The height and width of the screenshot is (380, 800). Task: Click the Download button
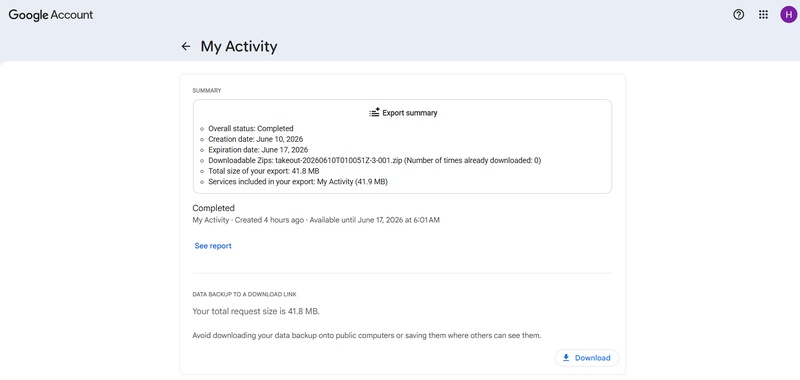pyautogui.click(x=587, y=358)
